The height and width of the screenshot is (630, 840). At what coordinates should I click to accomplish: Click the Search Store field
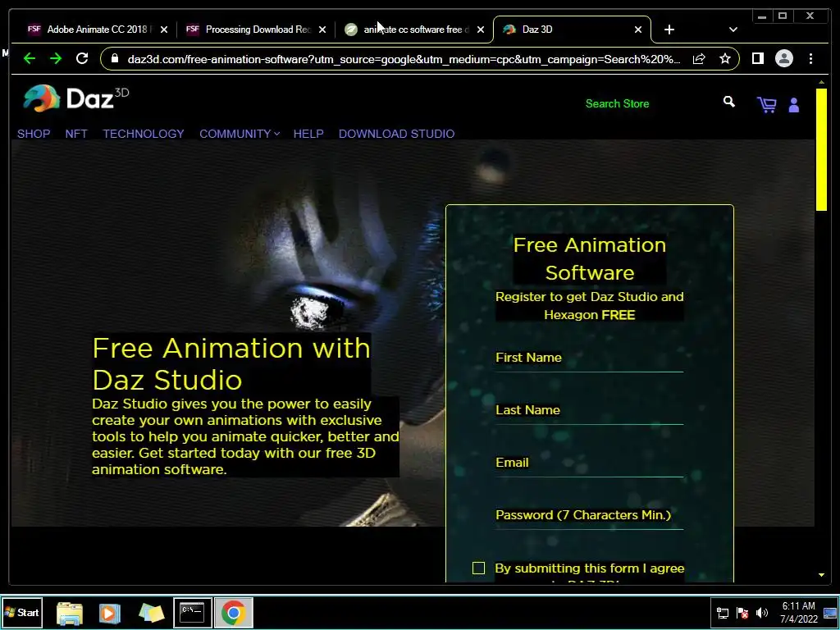(x=617, y=104)
